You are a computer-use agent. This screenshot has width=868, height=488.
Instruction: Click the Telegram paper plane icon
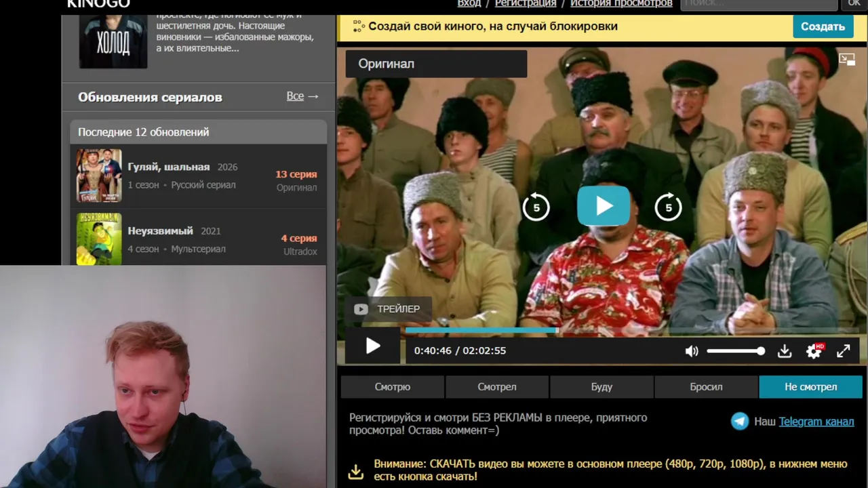coord(740,421)
